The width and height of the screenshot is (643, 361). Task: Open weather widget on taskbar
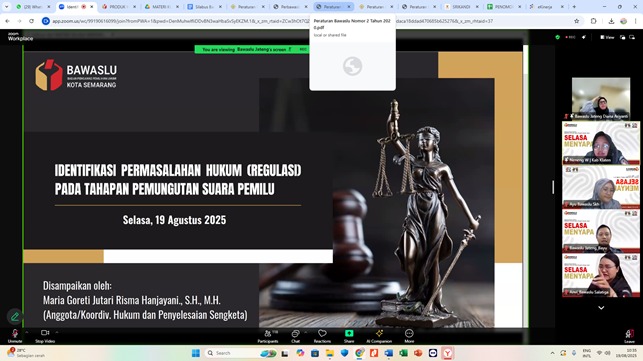point(25,353)
